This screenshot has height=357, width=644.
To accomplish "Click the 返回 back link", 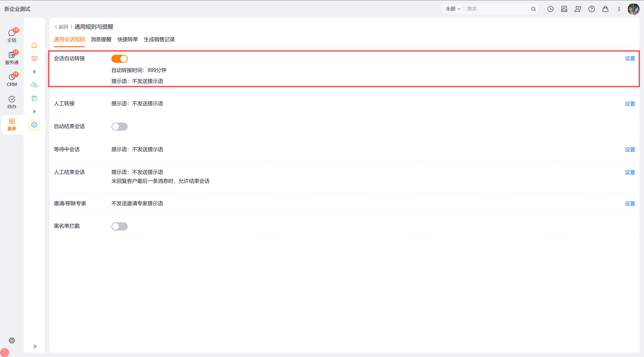I will [x=61, y=27].
